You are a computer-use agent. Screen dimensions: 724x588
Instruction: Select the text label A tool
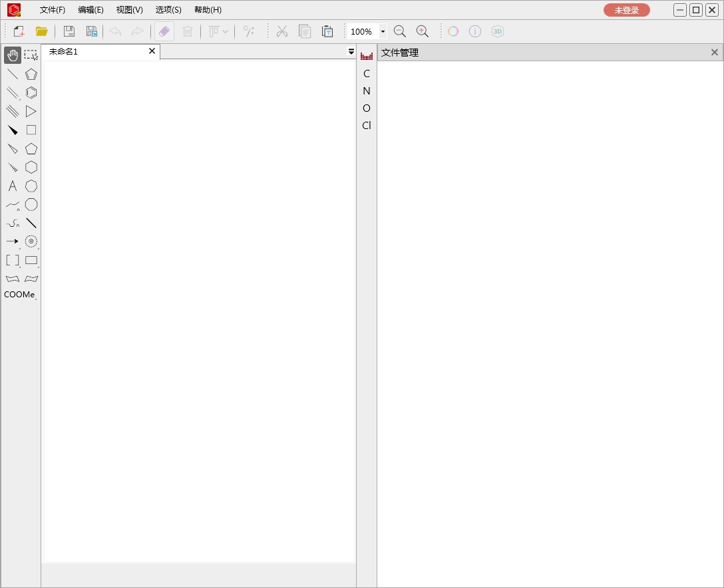pos(13,186)
